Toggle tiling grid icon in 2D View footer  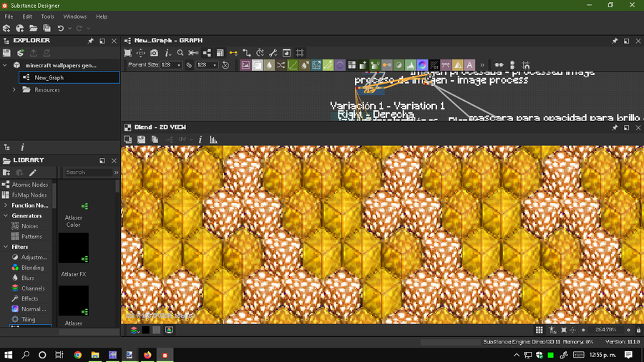540,330
